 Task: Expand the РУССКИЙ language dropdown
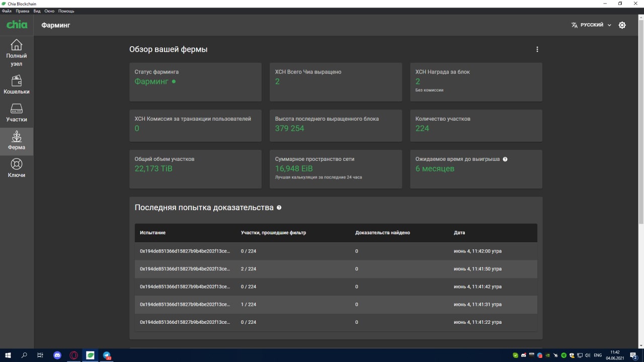coord(596,25)
